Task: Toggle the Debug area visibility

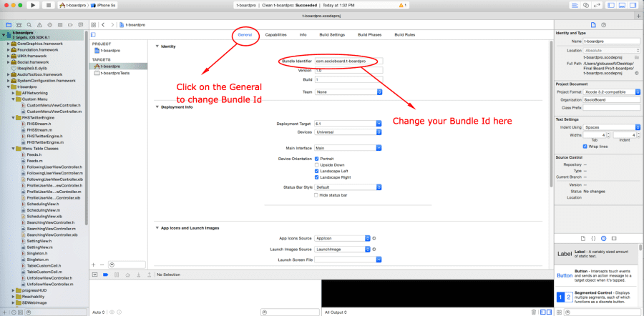Action: pyautogui.click(x=622, y=5)
